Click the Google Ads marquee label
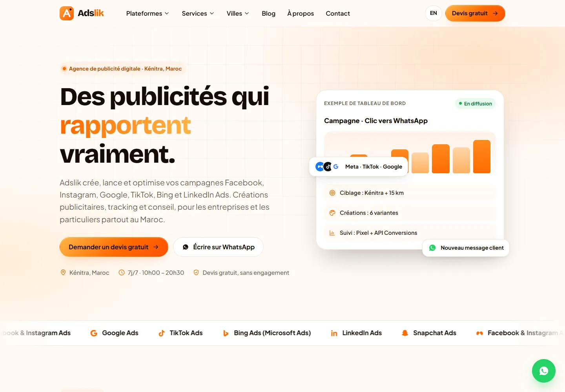 tap(120, 333)
